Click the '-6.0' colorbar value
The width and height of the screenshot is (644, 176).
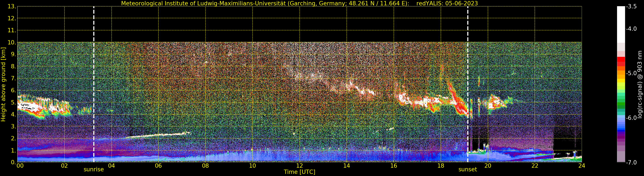tap(631, 118)
